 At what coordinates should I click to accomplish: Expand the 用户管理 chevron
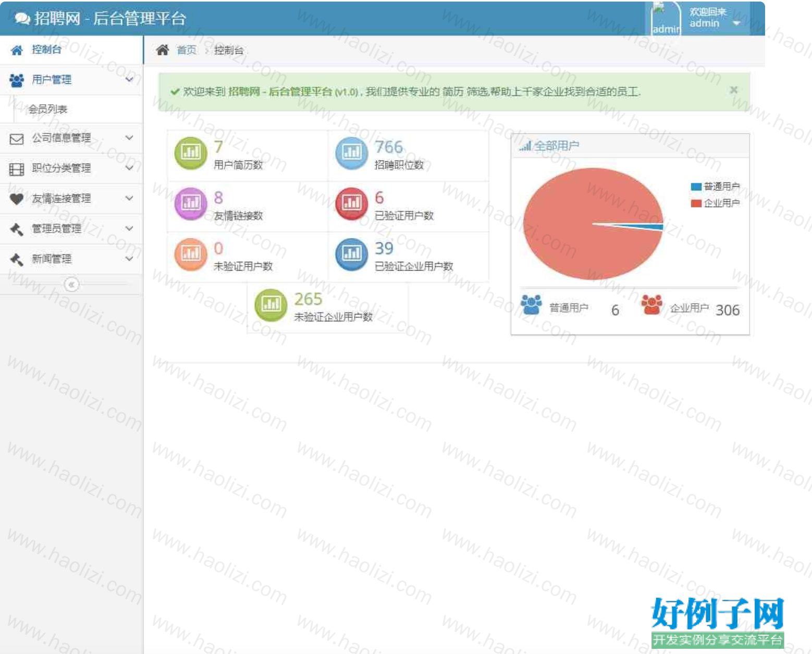coord(129,79)
